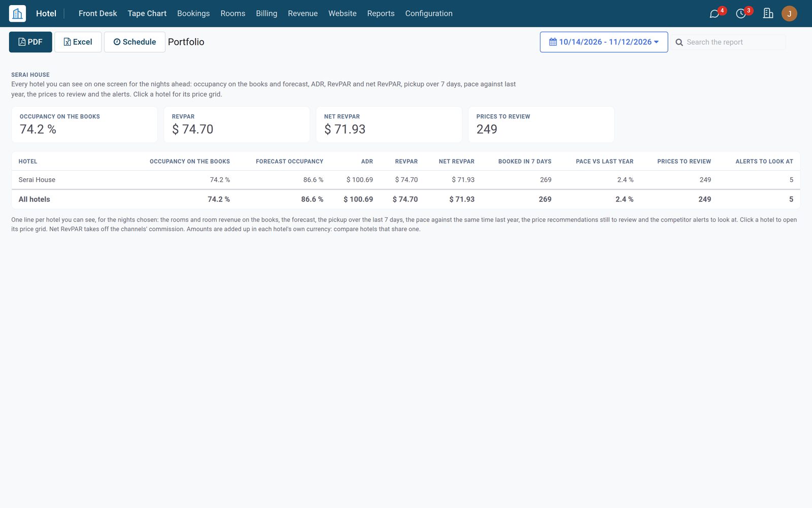The image size is (812, 508).
Task: Click Serai House ADR value $ 100.69
Action: point(360,180)
